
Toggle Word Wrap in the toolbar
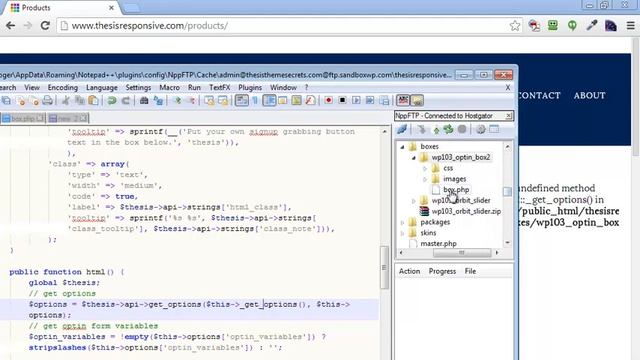pyautogui.click(x=242, y=100)
